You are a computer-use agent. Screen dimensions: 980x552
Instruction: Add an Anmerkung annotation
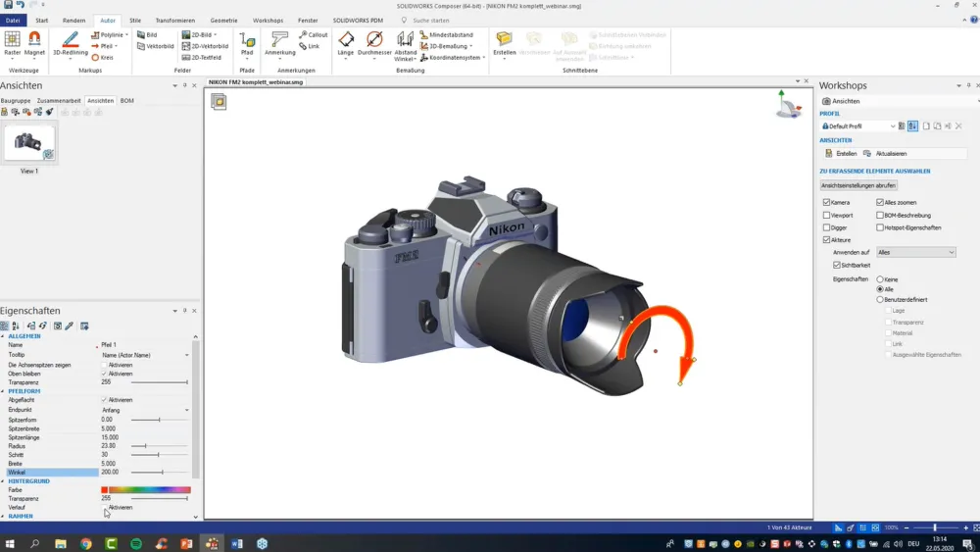tap(279, 44)
